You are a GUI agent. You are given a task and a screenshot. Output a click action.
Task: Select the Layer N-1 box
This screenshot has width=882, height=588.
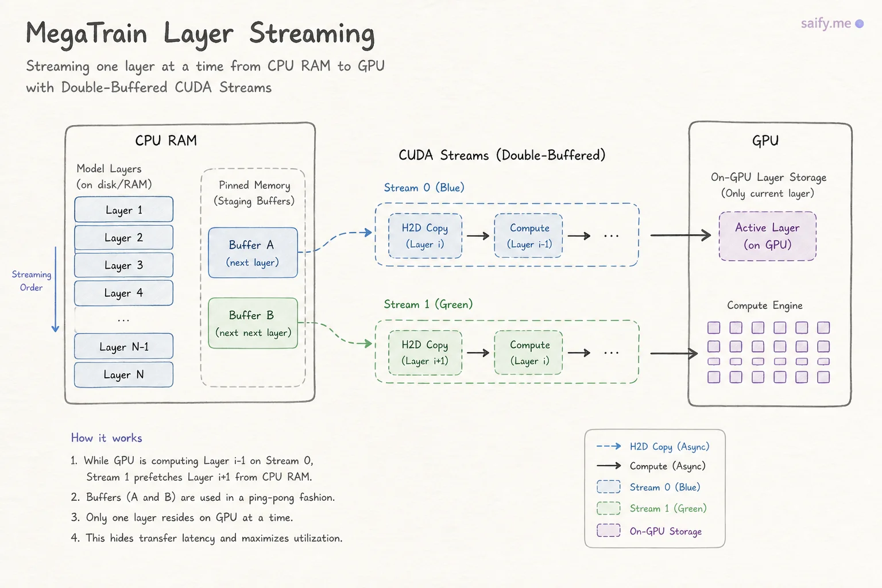123,347
